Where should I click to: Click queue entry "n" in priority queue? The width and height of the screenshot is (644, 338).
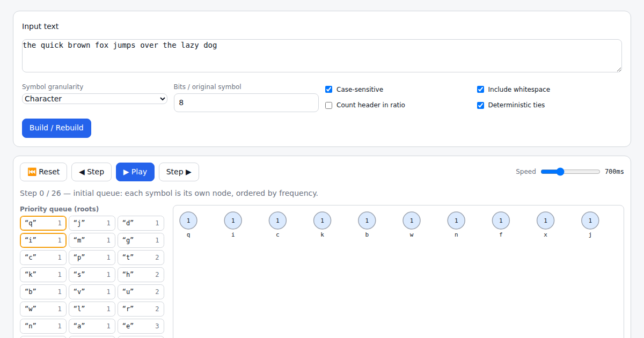point(43,326)
